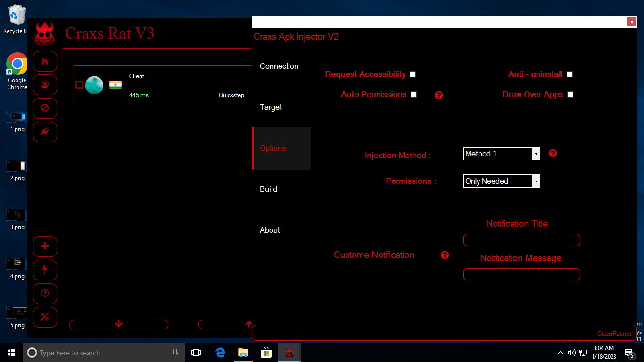
Task: Show help for Injection Method
Action: click(x=553, y=153)
